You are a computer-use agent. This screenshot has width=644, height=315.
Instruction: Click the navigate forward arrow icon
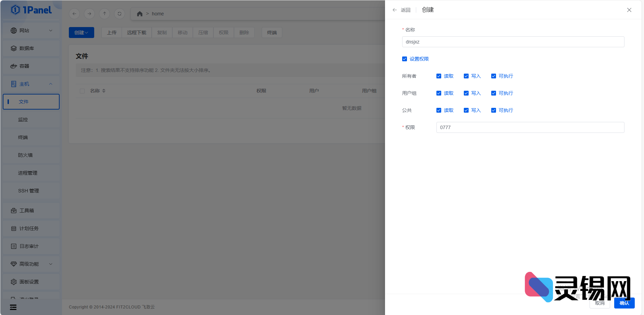coord(89,14)
